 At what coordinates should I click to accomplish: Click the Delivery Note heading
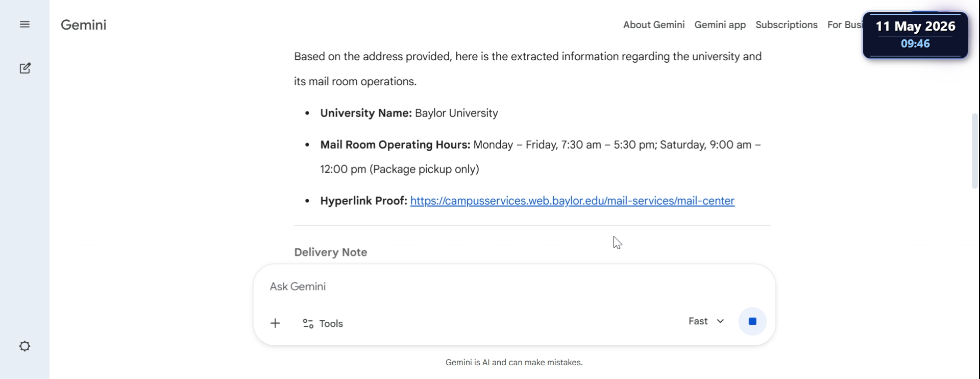point(331,252)
